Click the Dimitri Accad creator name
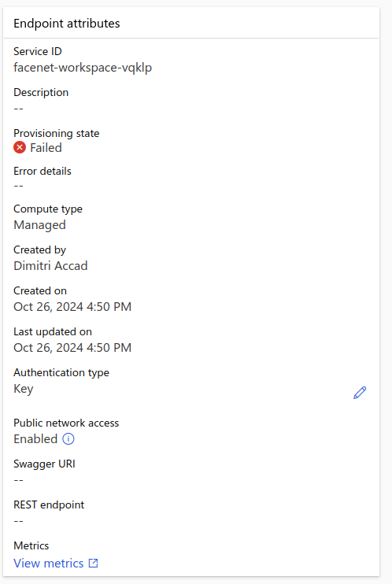This screenshot has height=584, width=392. (50, 265)
